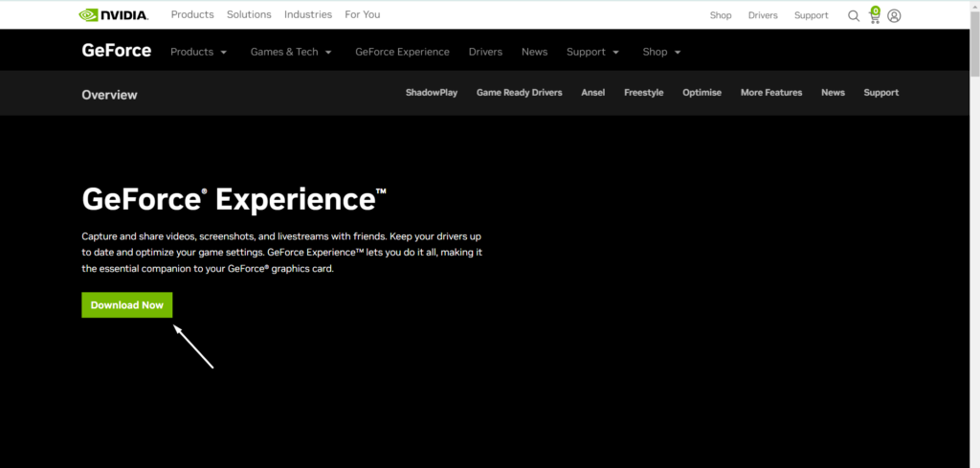Viewport: 980px width, 468px height.
Task: Click the GeForce Experience main heading
Action: tap(234, 200)
